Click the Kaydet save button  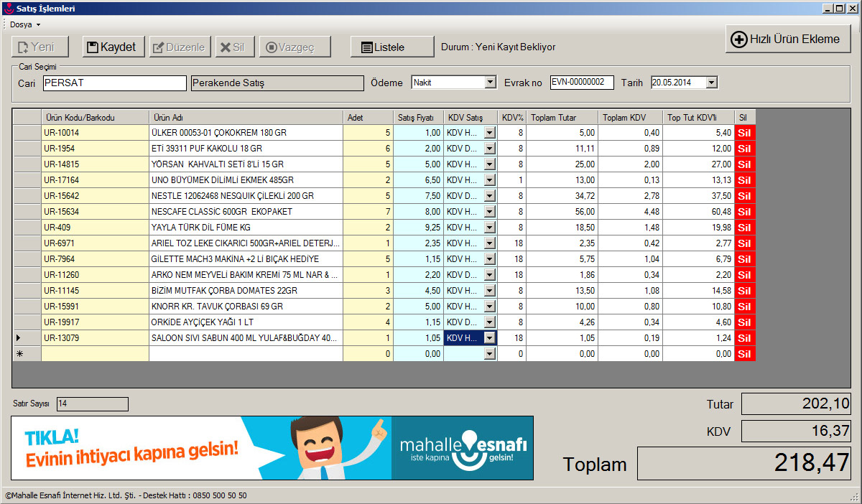[114, 47]
